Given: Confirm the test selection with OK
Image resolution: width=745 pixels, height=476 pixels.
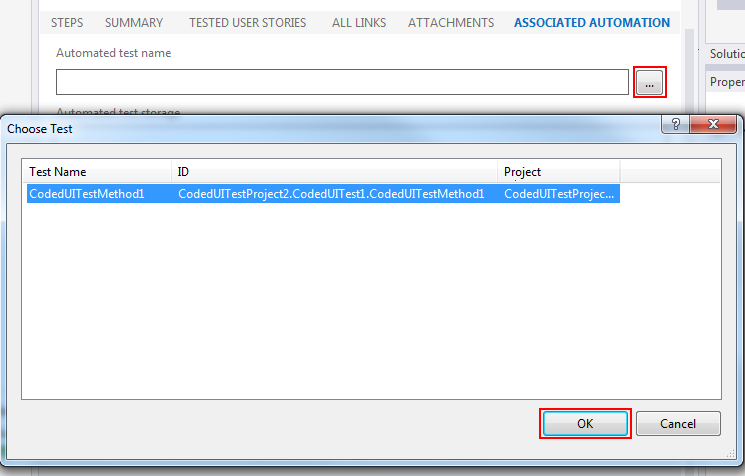Looking at the screenshot, I should [x=585, y=423].
